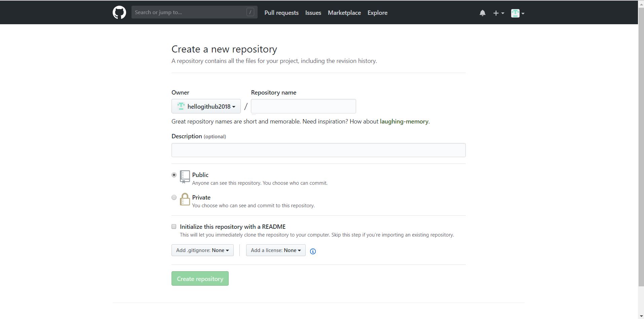644x319 pixels.
Task: Click the Create repository button
Action: (x=200, y=279)
